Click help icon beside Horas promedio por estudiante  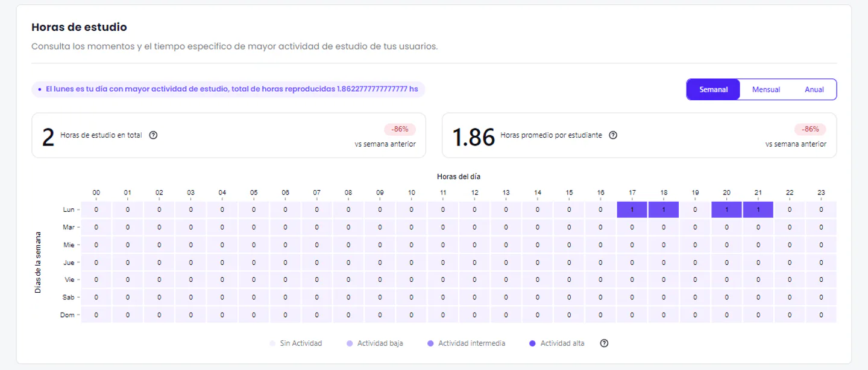[x=613, y=135]
